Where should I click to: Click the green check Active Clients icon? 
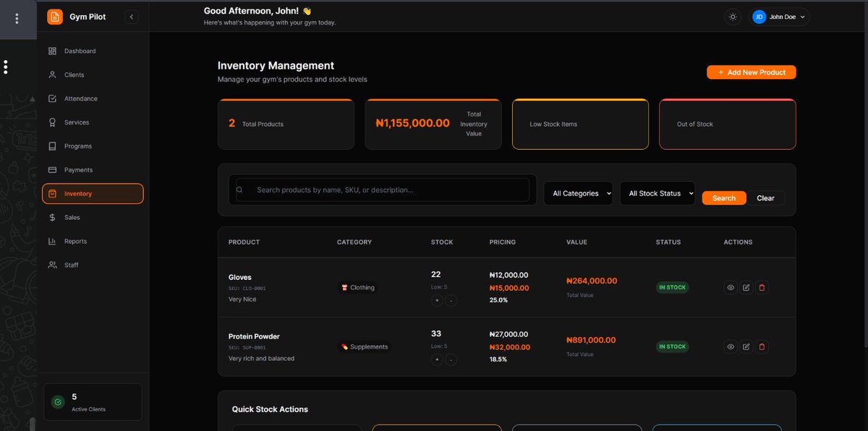click(x=59, y=402)
